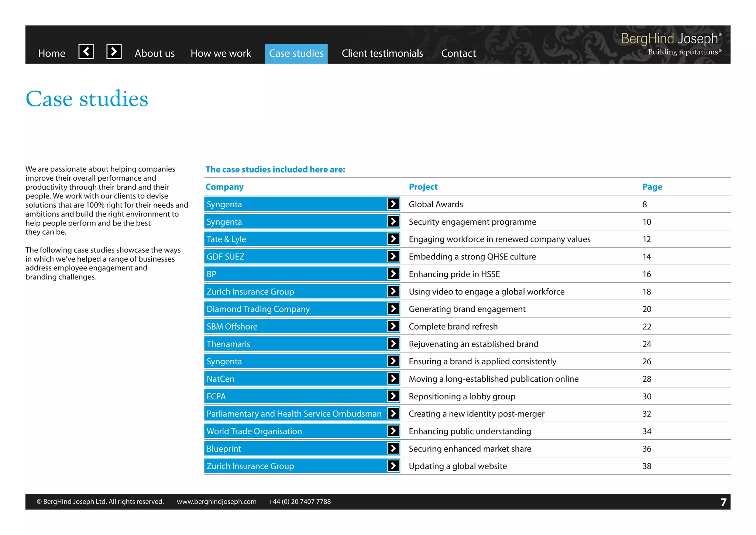Open World Trade Organisation case study
Viewport: 756px width, 535px height.
pos(254,431)
